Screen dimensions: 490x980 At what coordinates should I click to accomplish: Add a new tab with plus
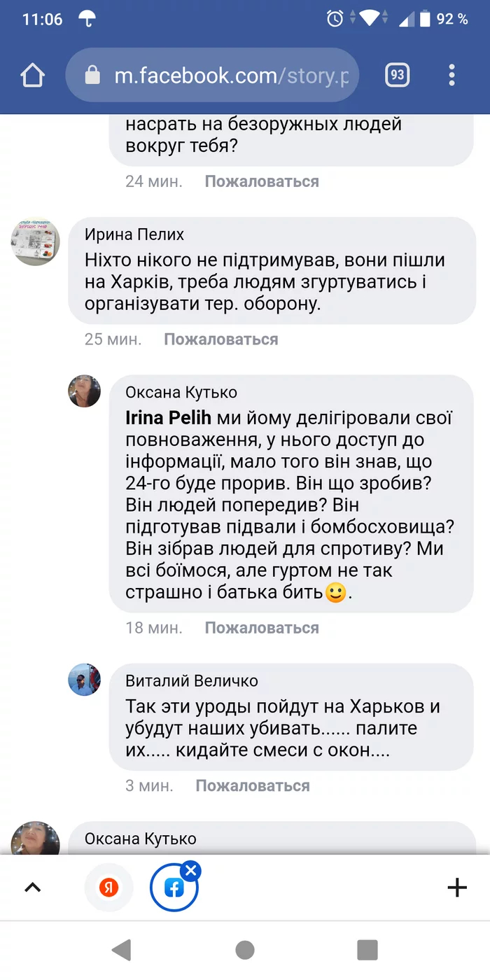(456, 888)
